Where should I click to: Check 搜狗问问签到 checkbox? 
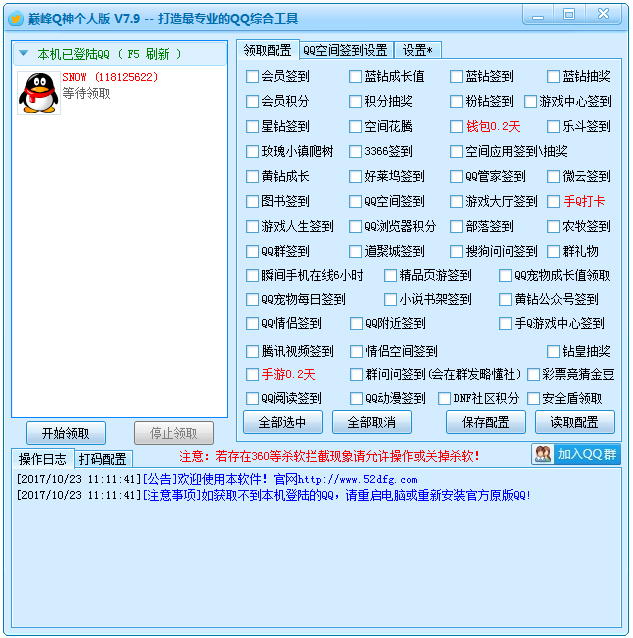pyautogui.click(x=456, y=251)
